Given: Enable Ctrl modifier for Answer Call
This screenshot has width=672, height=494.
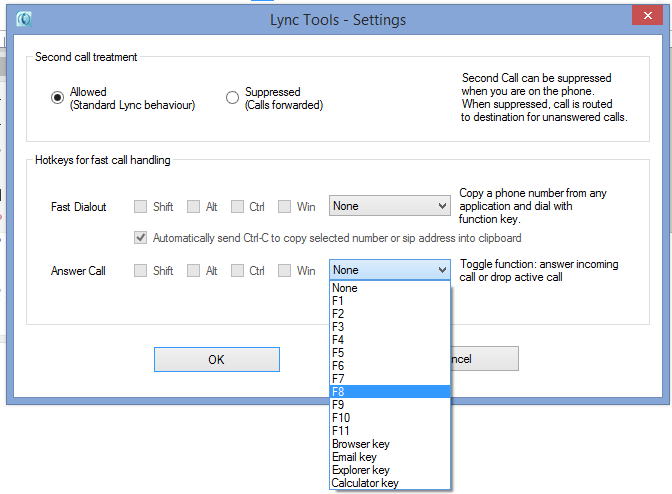Looking at the screenshot, I should click(x=237, y=270).
